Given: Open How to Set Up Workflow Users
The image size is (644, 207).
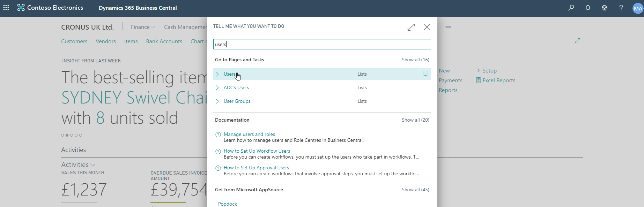Looking at the screenshot, I should coord(257,151).
